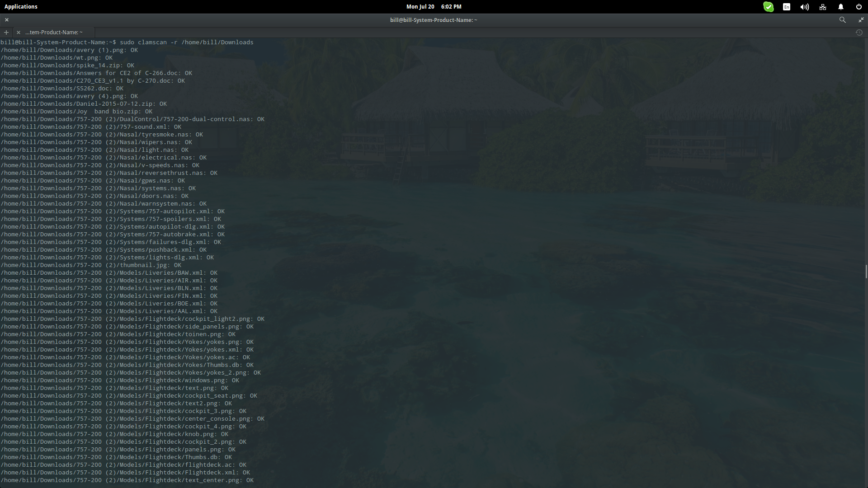This screenshot has height=488, width=868.
Task: Click the Systems/autopilot-dlg.xml line
Action: tap(113, 226)
